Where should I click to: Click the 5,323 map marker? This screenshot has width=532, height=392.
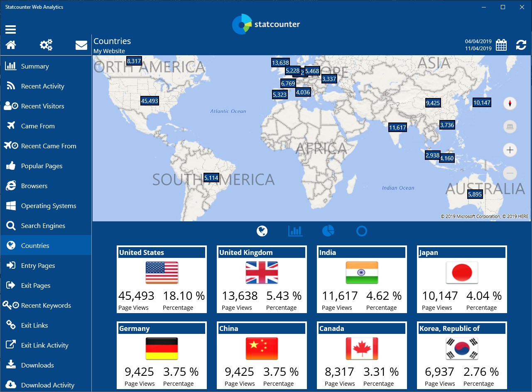pyautogui.click(x=279, y=95)
